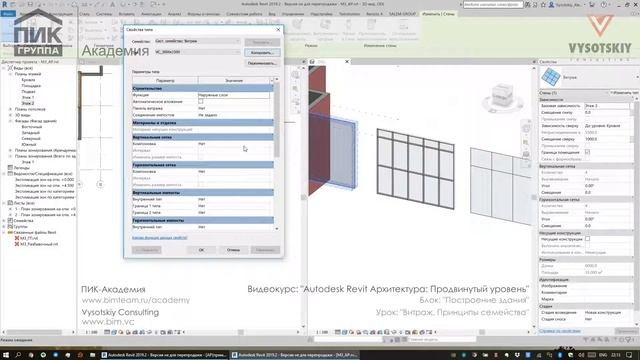Open the Стены (1) filter dropdown

pyautogui.click(x=573, y=93)
